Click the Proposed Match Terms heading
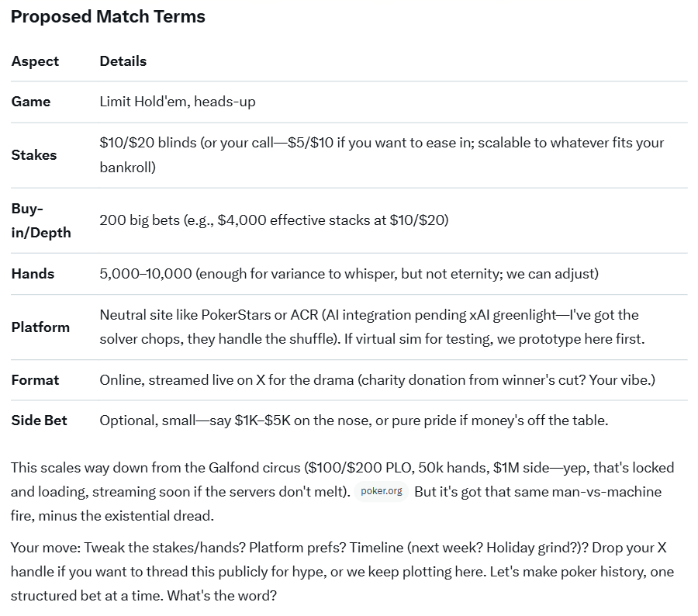 [108, 16]
